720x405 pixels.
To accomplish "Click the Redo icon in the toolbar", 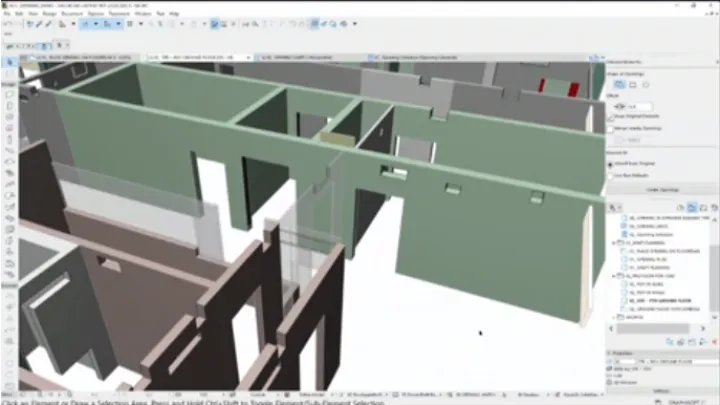I will [19, 23].
